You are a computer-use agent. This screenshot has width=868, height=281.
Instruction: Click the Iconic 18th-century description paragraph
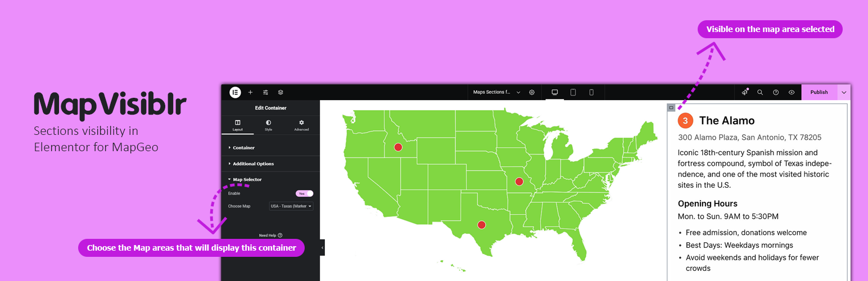[754, 169]
